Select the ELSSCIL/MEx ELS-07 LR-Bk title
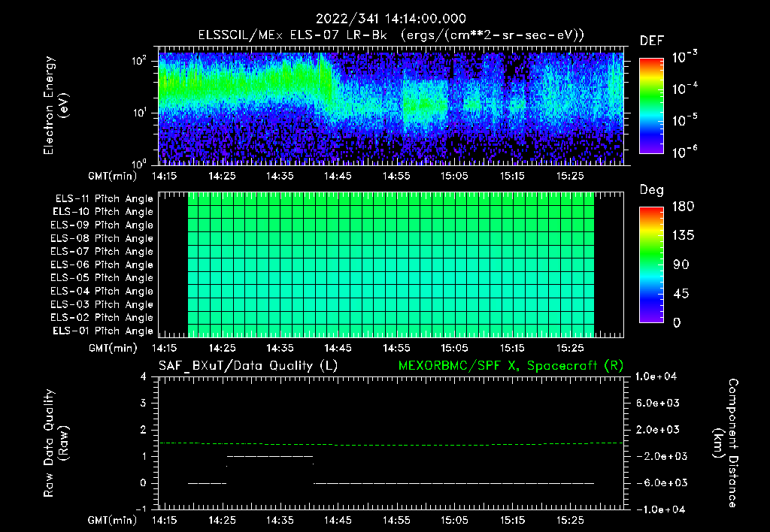Image resolution: width=770 pixels, height=532 pixels. coord(293,35)
